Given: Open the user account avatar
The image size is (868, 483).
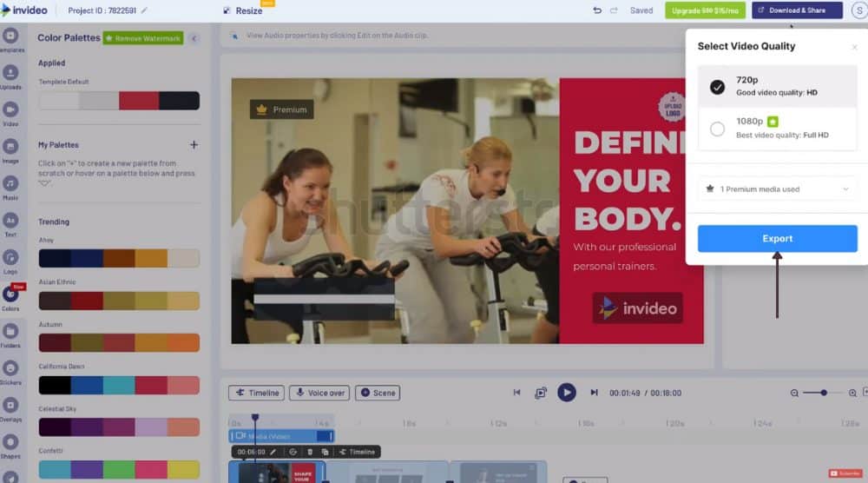Looking at the screenshot, I should point(859,10).
